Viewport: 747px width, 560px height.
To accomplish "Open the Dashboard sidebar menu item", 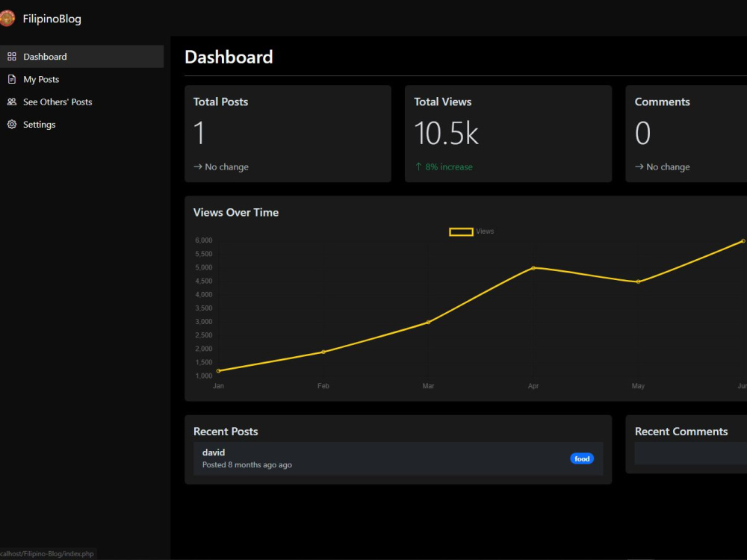I will click(x=81, y=57).
